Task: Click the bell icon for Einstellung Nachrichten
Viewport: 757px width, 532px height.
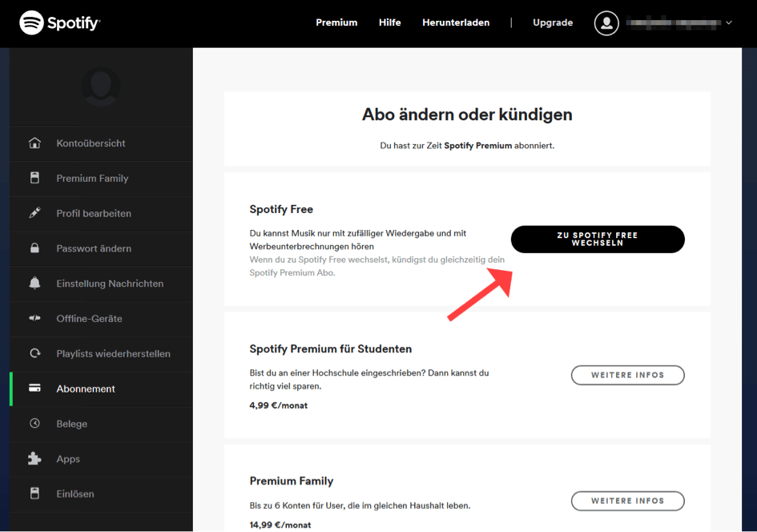Action: (x=34, y=284)
